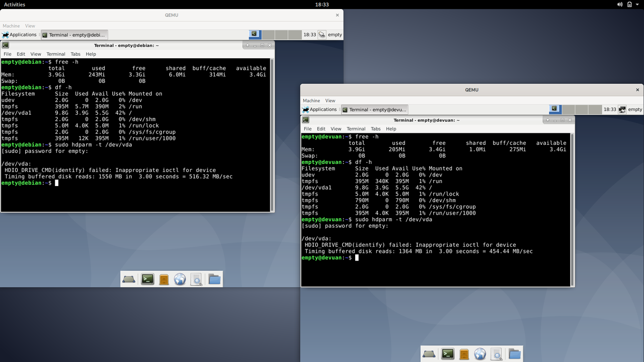Open View menu in Devuan terminal menubar
This screenshot has height=362, width=644.
pos(336,129)
